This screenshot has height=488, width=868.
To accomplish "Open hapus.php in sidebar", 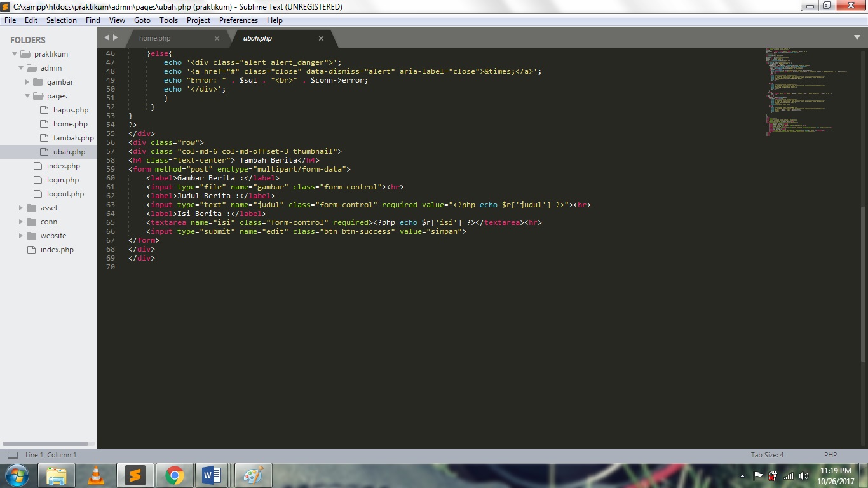I will point(71,110).
